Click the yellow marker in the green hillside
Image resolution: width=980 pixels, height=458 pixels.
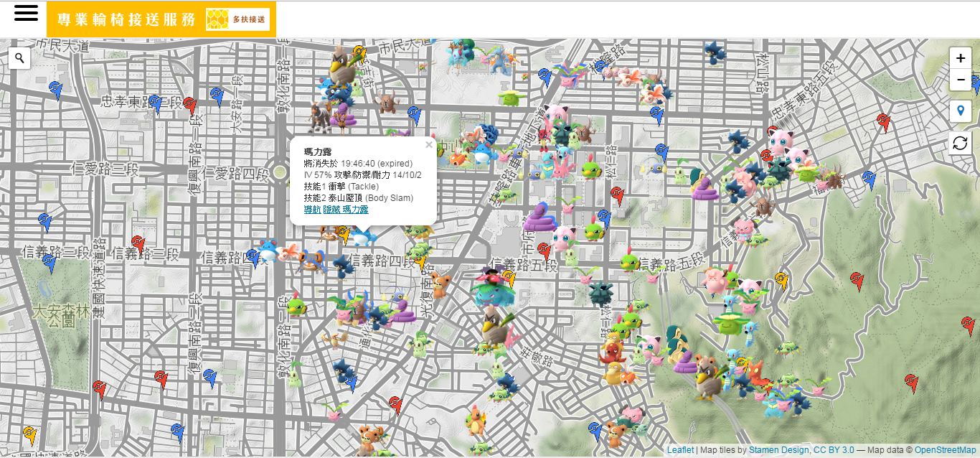pyautogui.click(x=781, y=281)
